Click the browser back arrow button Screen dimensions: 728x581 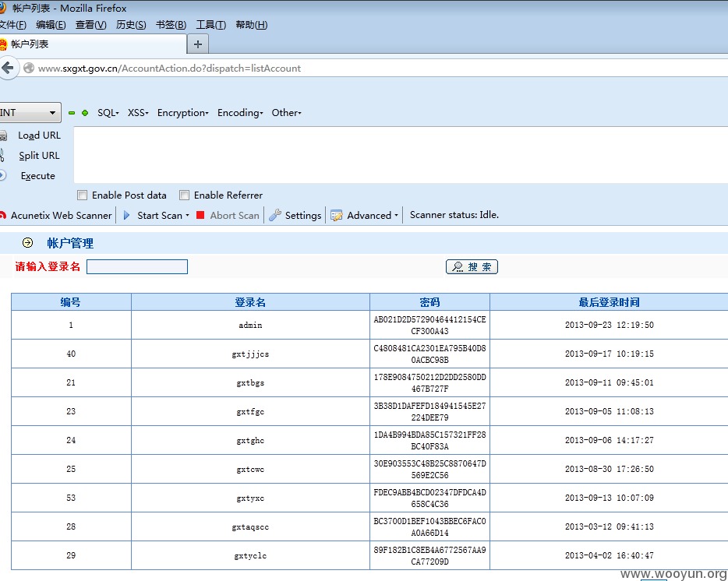(x=8, y=69)
